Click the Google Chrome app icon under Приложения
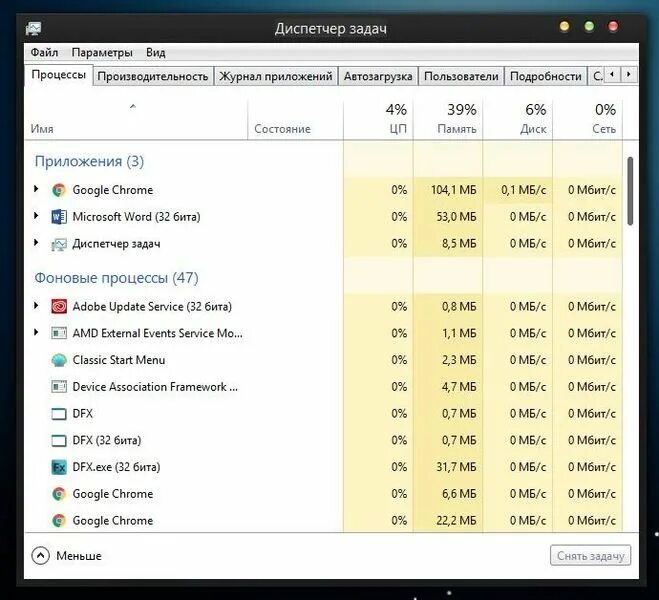The width and height of the screenshot is (659, 600). (x=59, y=190)
